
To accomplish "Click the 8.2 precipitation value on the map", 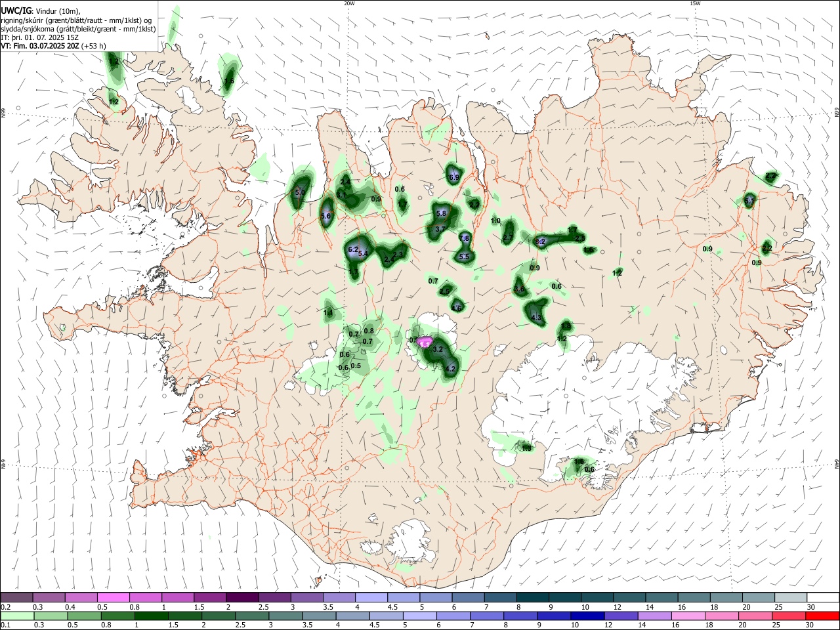I will click(540, 242).
